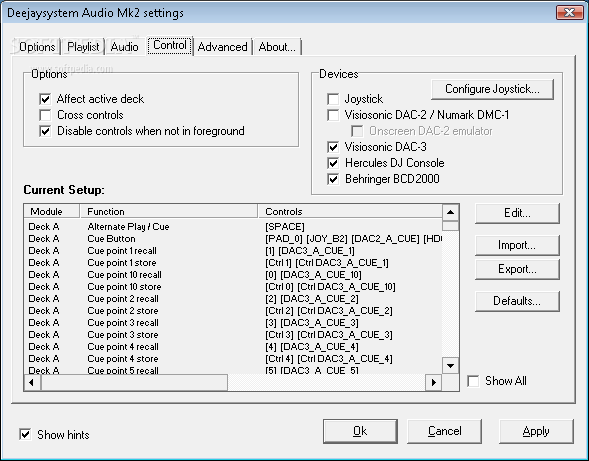Switch to the Advanced tab
Screen dimensions: 589x461
222,47
